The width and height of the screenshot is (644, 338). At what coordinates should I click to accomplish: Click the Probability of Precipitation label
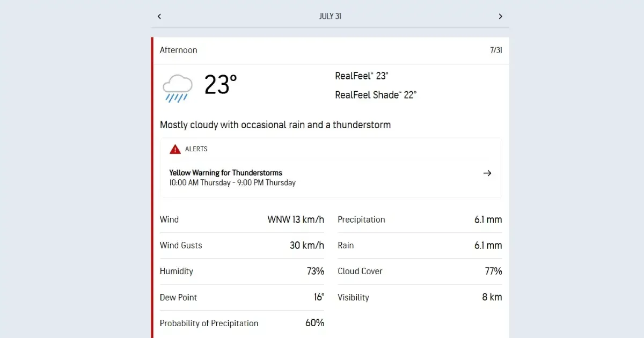click(x=209, y=323)
